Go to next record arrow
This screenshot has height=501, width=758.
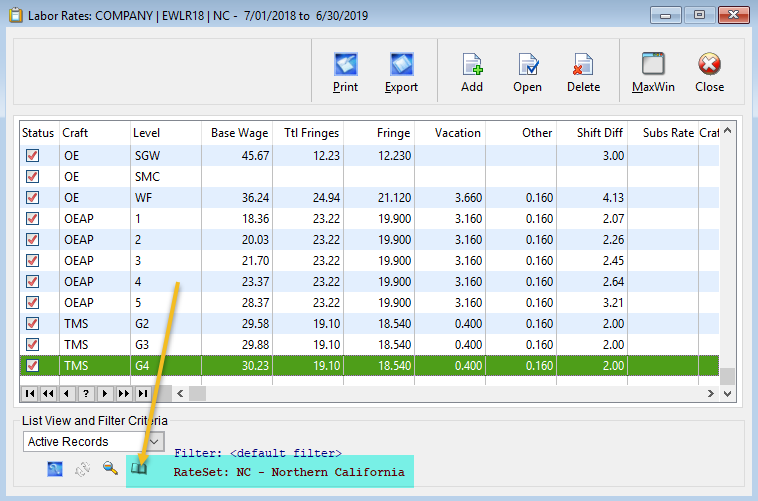click(x=104, y=394)
